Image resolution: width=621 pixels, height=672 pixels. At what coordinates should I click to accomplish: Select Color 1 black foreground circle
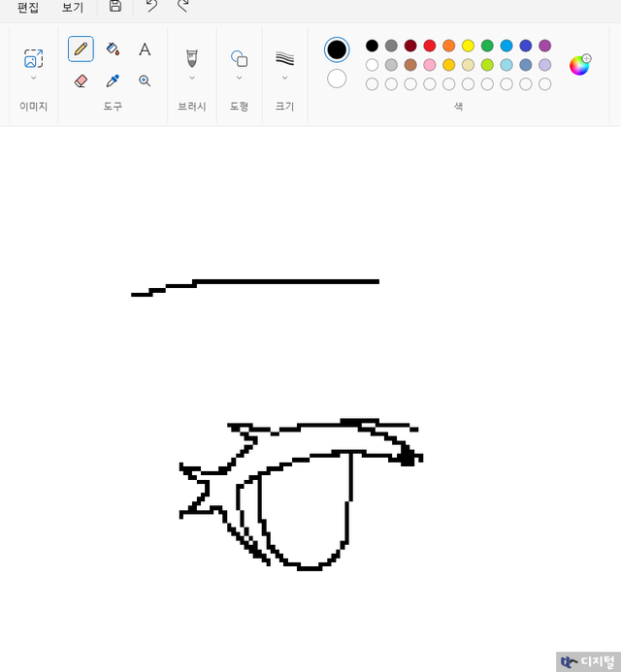coord(337,49)
